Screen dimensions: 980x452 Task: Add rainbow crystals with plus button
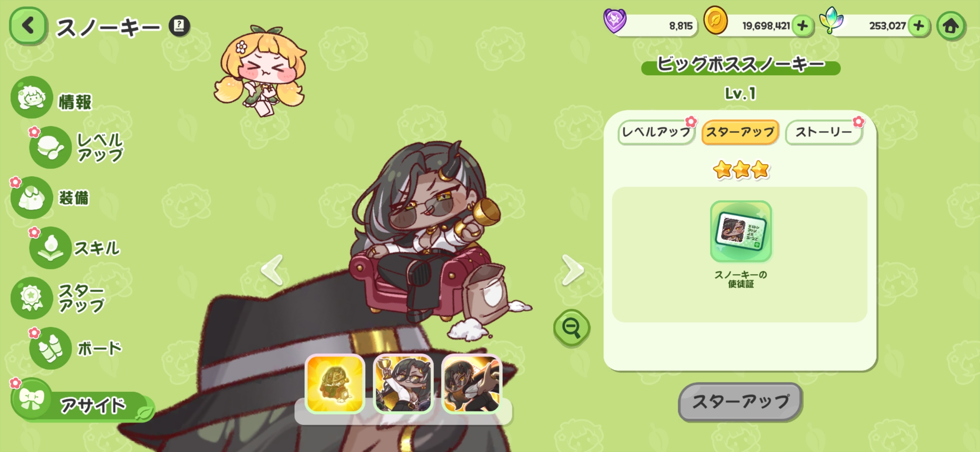click(919, 26)
